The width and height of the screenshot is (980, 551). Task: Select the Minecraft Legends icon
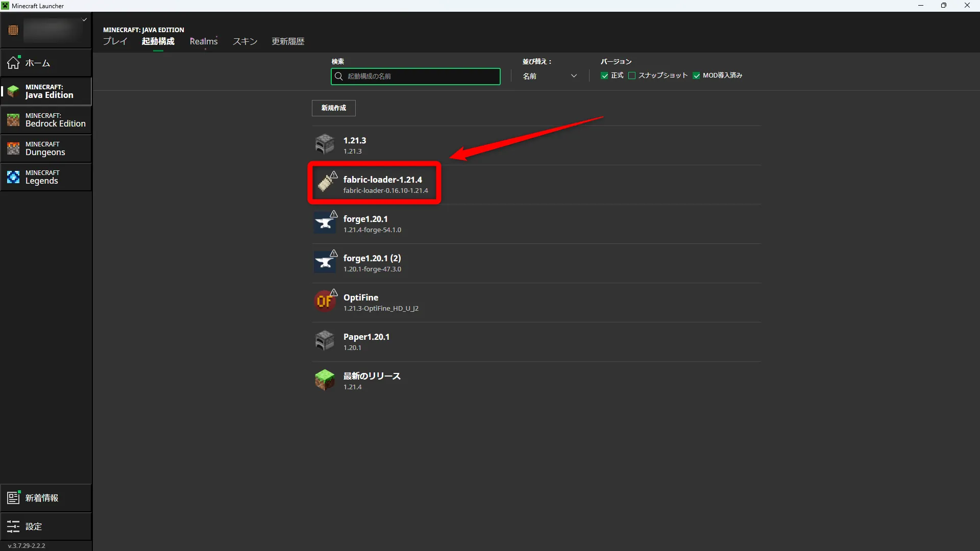13,177
